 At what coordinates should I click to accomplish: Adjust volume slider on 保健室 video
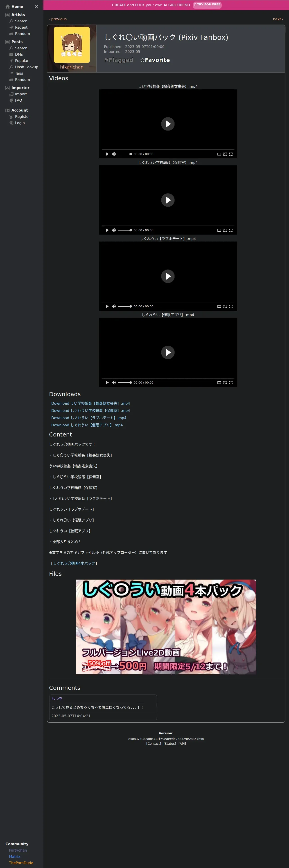(x=125, y=230)
